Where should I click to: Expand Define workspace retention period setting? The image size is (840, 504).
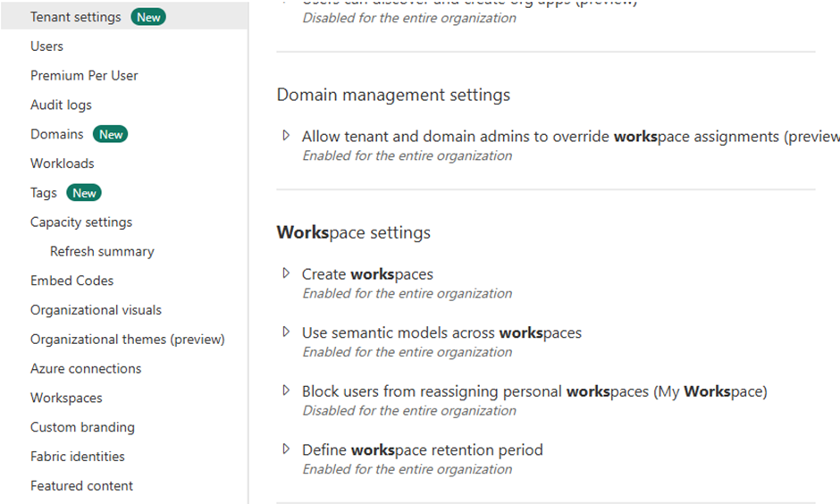286,449
